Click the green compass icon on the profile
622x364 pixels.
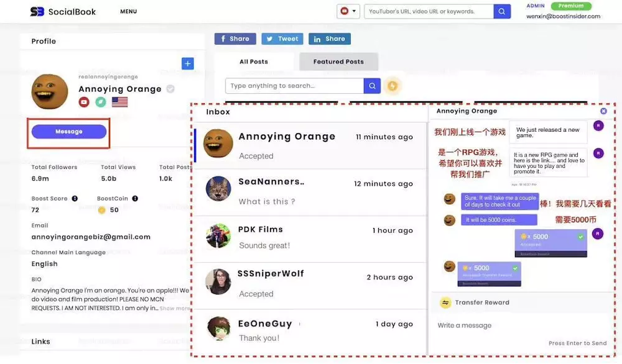tap(101, 102)
